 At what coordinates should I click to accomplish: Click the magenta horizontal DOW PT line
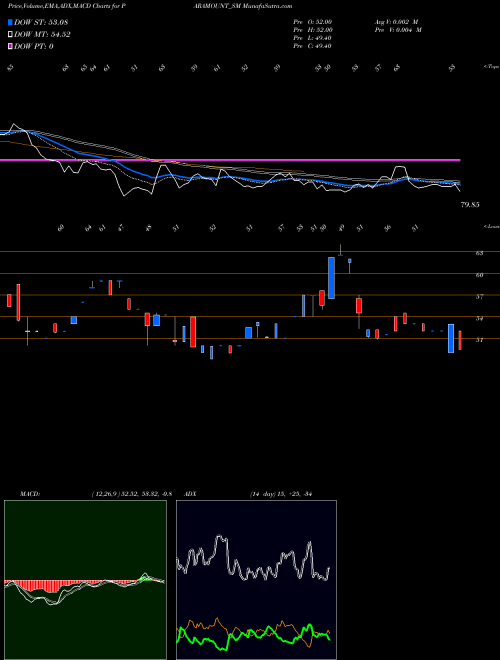pos(230,160)
